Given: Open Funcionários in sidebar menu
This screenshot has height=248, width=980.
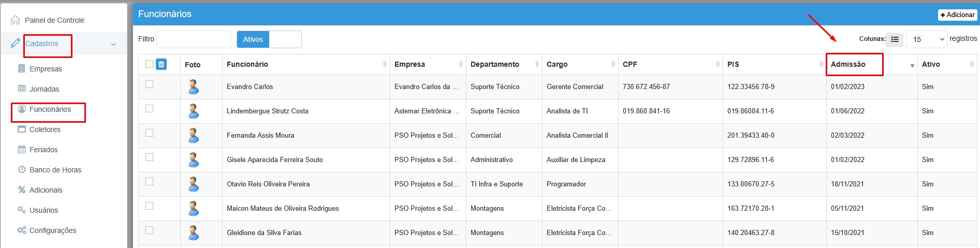Looking at the screenshot, I should [x=50, y=109].
